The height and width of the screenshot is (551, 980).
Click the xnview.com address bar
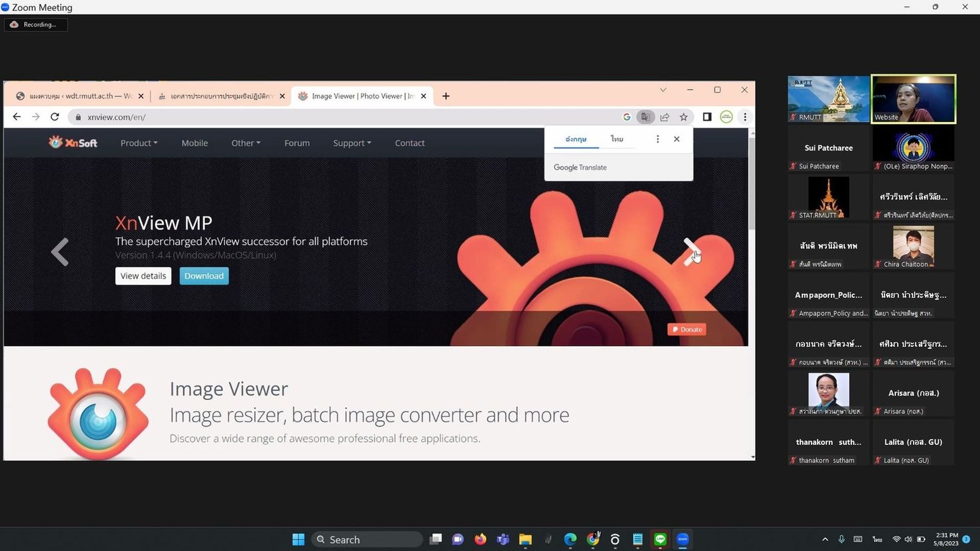347,117
